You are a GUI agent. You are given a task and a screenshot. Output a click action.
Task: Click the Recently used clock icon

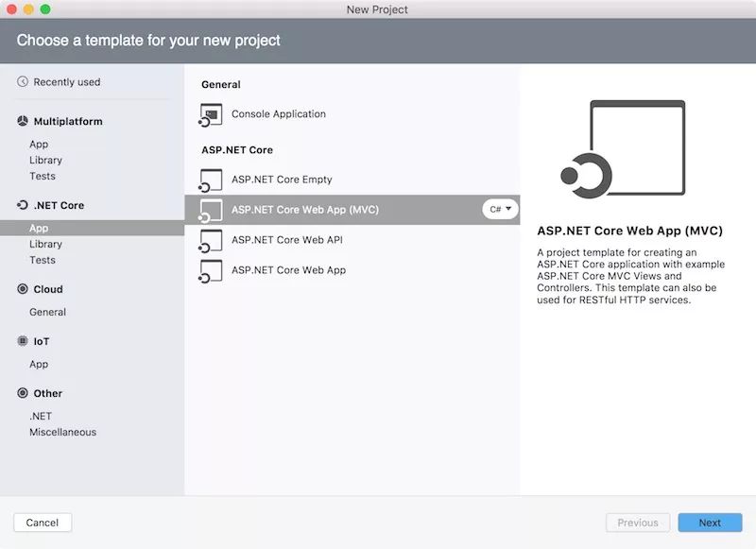(x=22, y=82)
